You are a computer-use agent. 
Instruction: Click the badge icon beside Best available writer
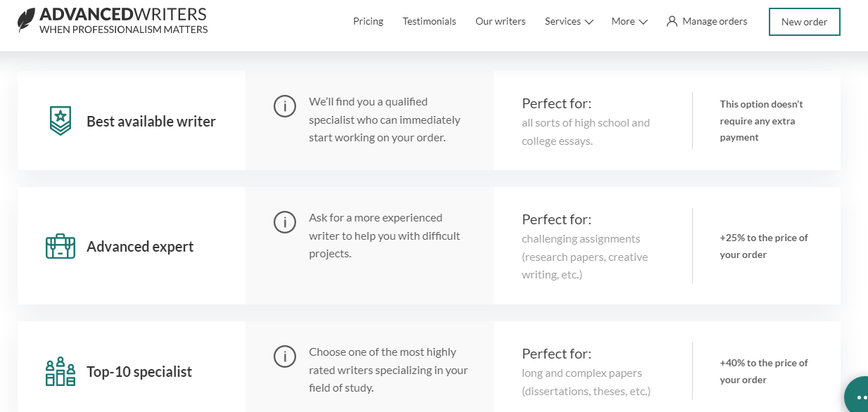tap(60, 121)
